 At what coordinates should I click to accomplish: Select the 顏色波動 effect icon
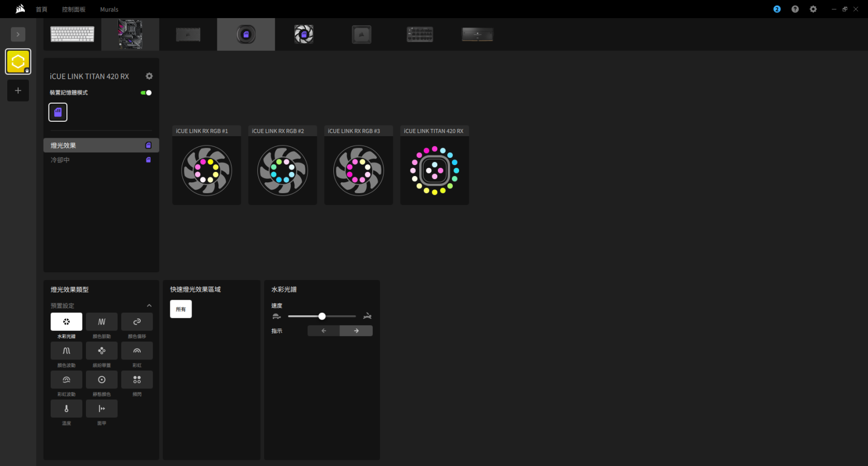pyautogui.click(x=66, y=351)
